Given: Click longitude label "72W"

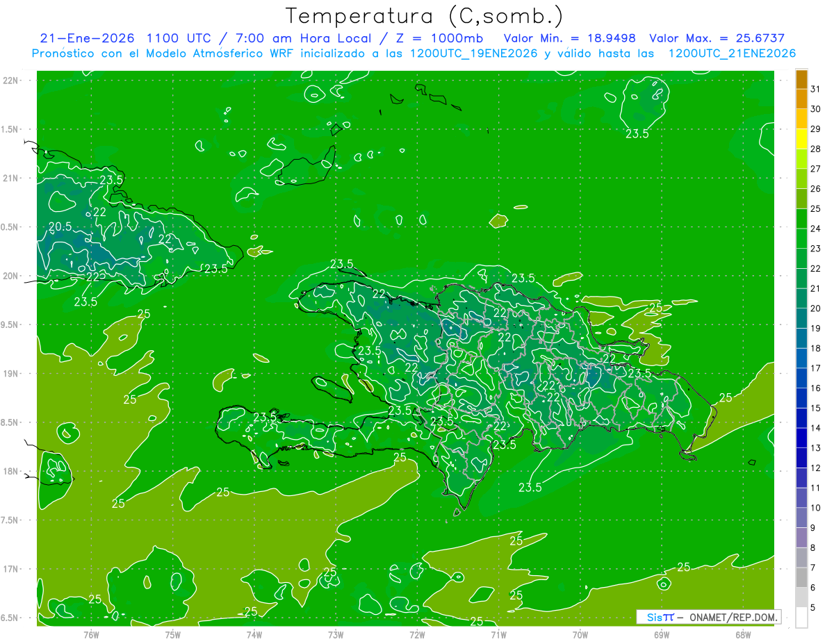Looking at the screenshot, I should [x=417, y=634].
